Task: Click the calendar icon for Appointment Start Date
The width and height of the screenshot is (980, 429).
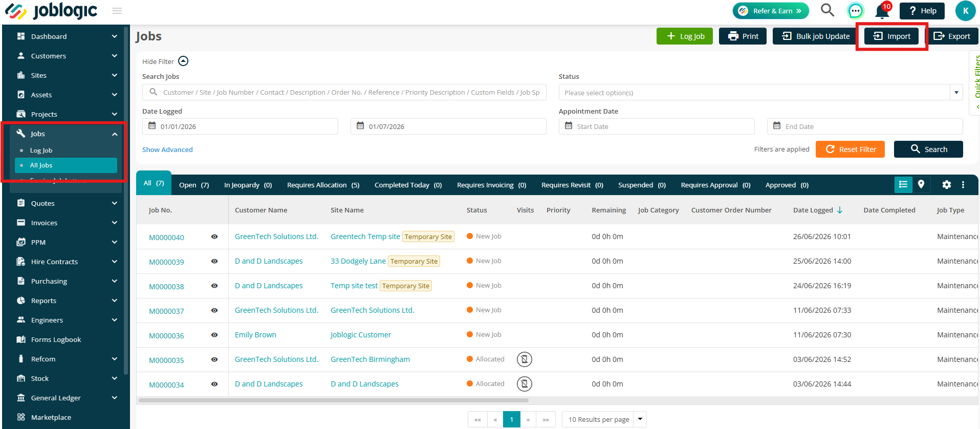Action: click(x=569, y=126)
